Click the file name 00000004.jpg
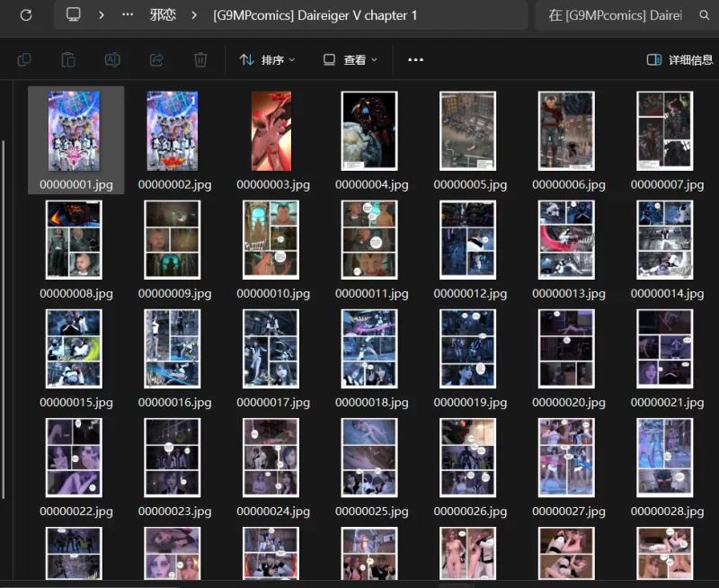 click(x=372, y=184)
